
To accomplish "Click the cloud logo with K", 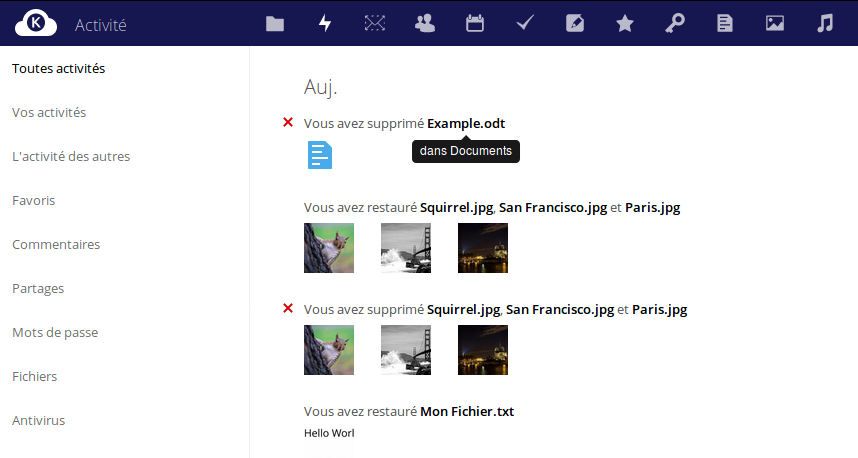I will click(x=36, y=24).
